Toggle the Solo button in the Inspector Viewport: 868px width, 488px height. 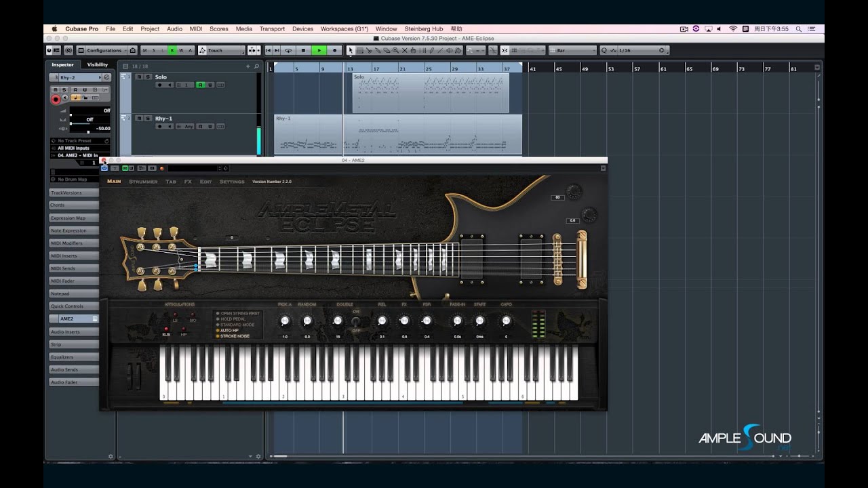click(64, 89)
